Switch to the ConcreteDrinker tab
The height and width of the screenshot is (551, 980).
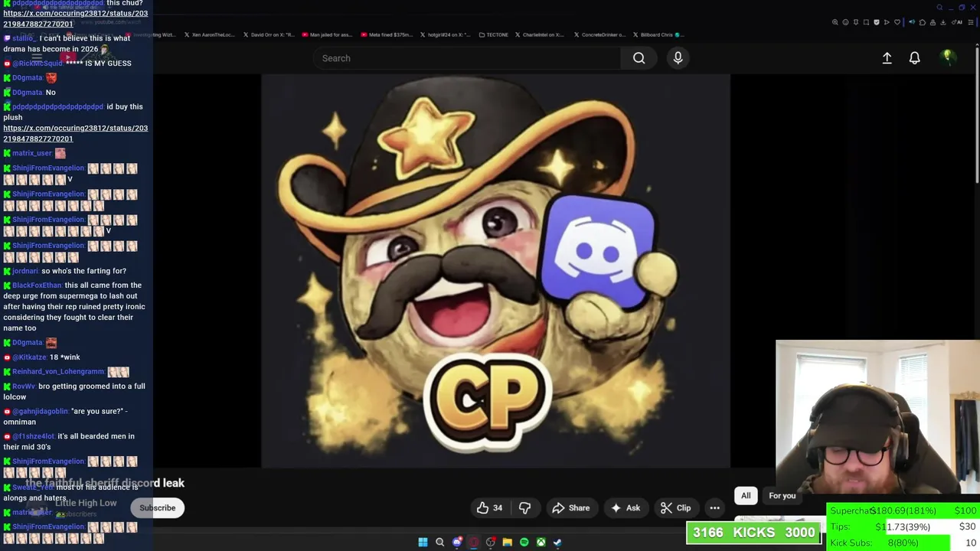[599, 34]
